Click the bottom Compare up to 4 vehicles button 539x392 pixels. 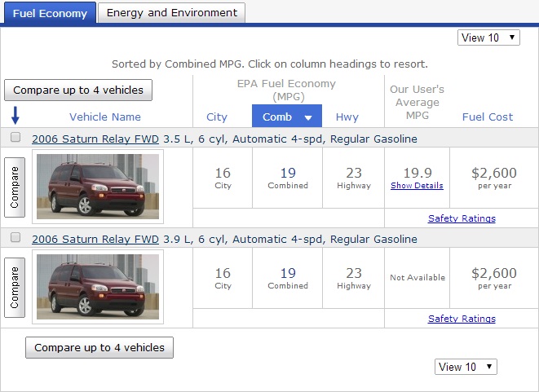coord(99,347)
